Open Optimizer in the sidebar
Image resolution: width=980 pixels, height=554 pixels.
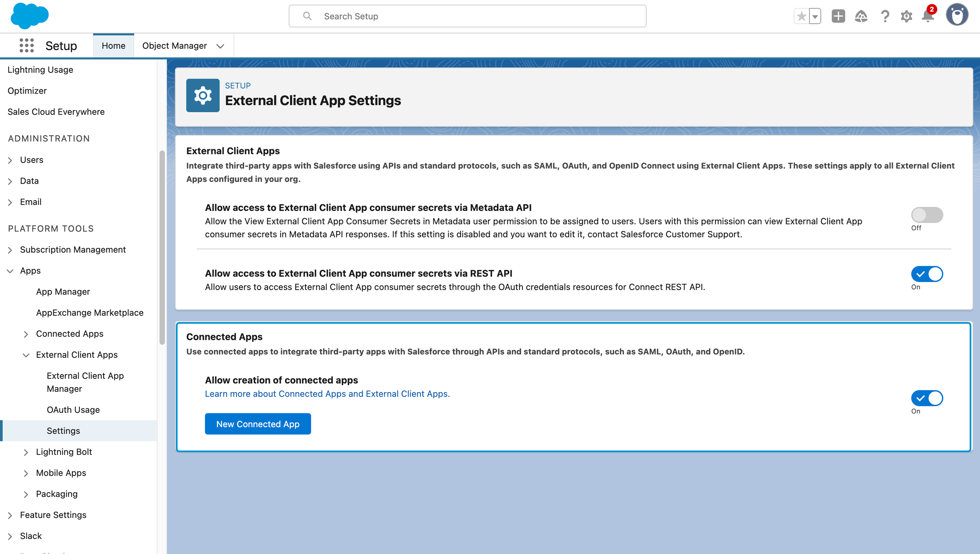pyautogui.click(x=27, y=90)
